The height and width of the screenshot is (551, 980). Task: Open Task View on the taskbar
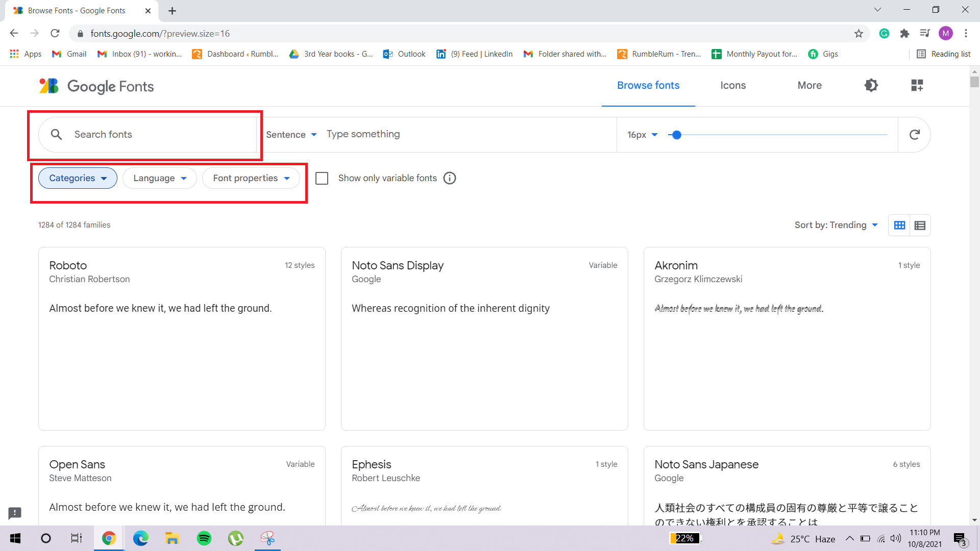coord(77,538)
